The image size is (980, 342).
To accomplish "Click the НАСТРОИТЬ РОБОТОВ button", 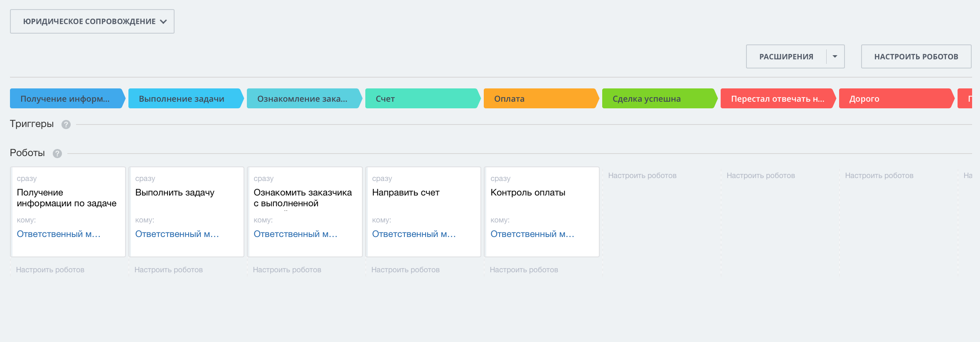I will 916,56.
